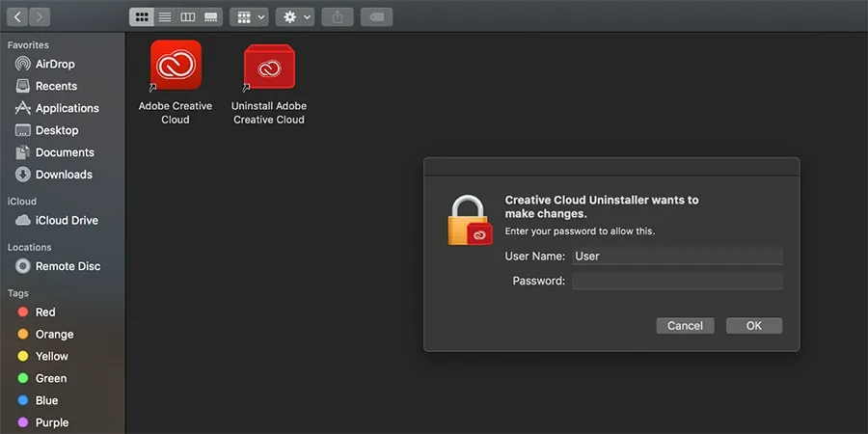Click the Remote Disc disc icon
Image resolution: width=868 pixels, height=434 pixels.
pyautogui.click(x=23, y=266)
